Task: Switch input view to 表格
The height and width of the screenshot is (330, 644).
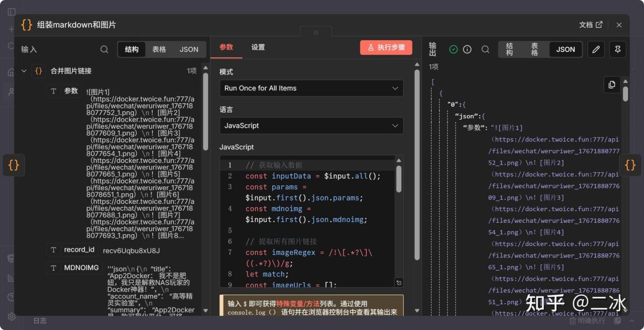Action: click(x=159, y=49)
